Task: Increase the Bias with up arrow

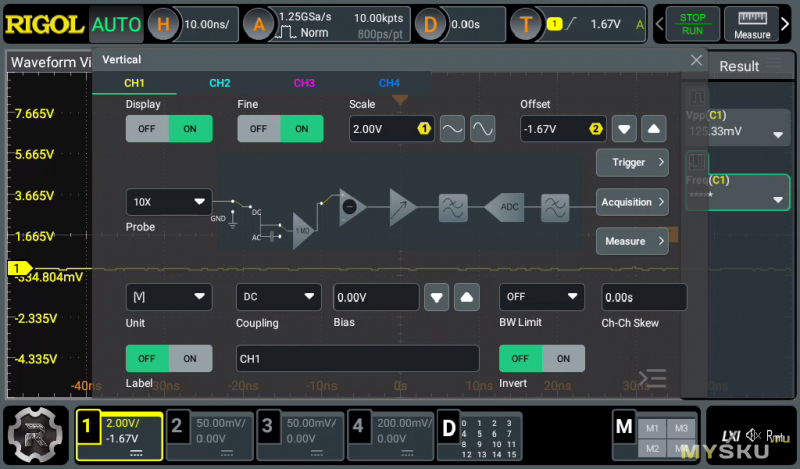Action: coord(467,298)
